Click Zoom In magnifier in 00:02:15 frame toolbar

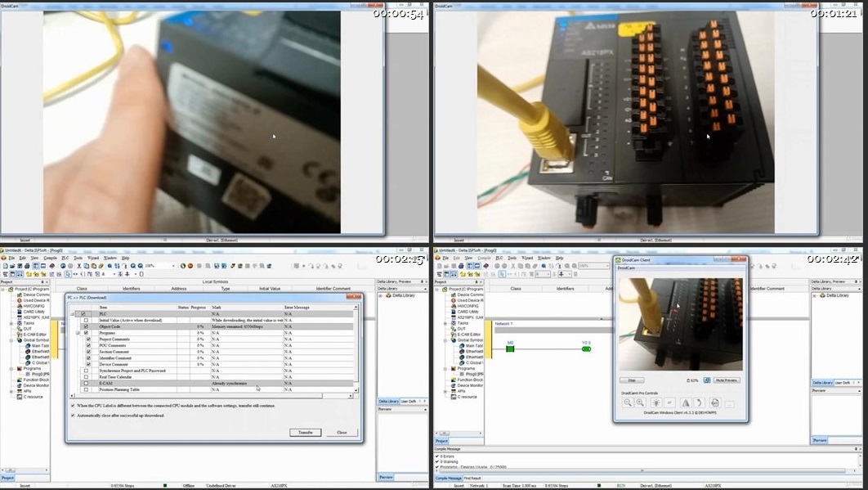133,266
